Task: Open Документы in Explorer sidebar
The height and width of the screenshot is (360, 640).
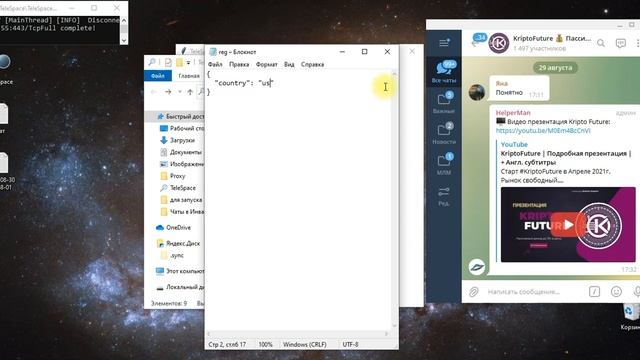Action: pyautogui.click(x=180, y=152)
